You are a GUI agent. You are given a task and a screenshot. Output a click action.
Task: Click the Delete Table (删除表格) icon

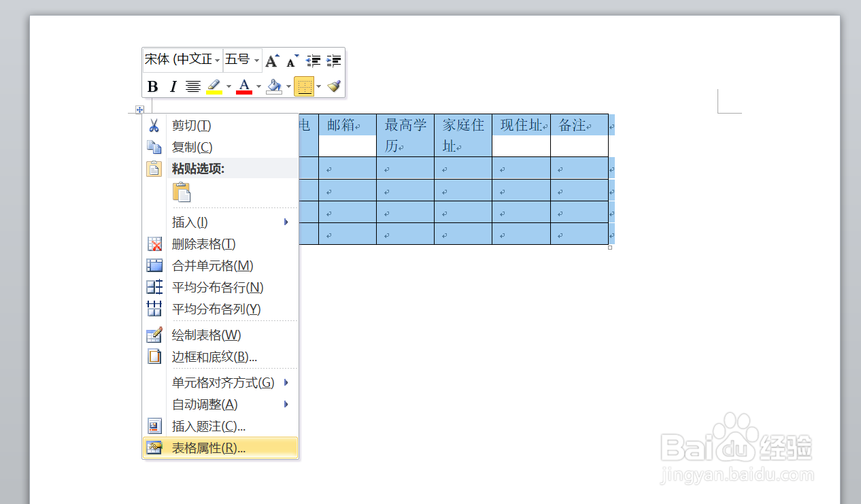click(x=154, y=243)
